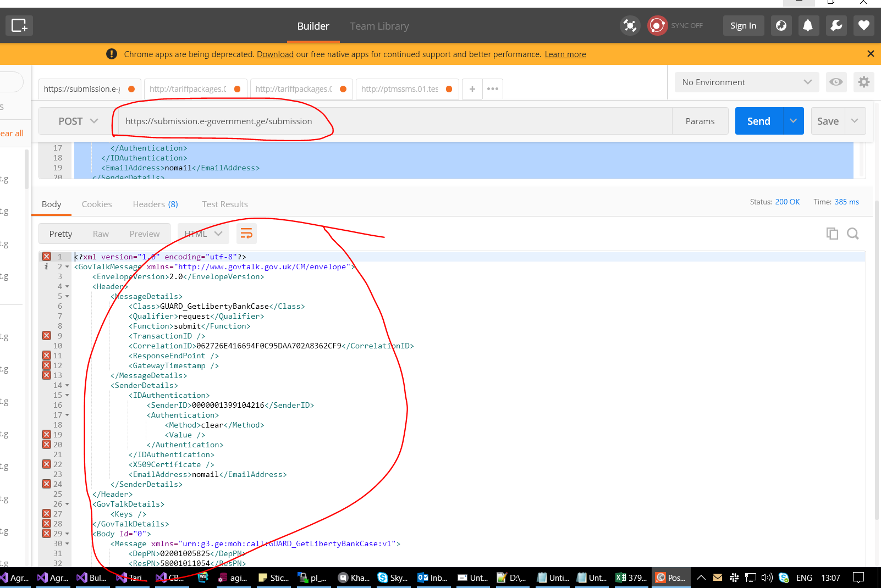This screenshot has height=588, width=881.
Task: Open the POST method dropdown
Action: (78, 121)
